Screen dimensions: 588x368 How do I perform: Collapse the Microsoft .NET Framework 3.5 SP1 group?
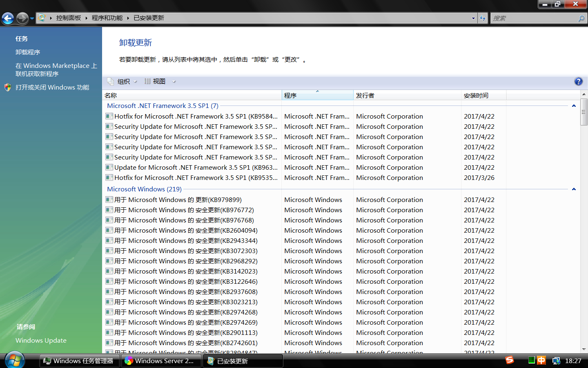pyautogui.click(x=574, y=105)
